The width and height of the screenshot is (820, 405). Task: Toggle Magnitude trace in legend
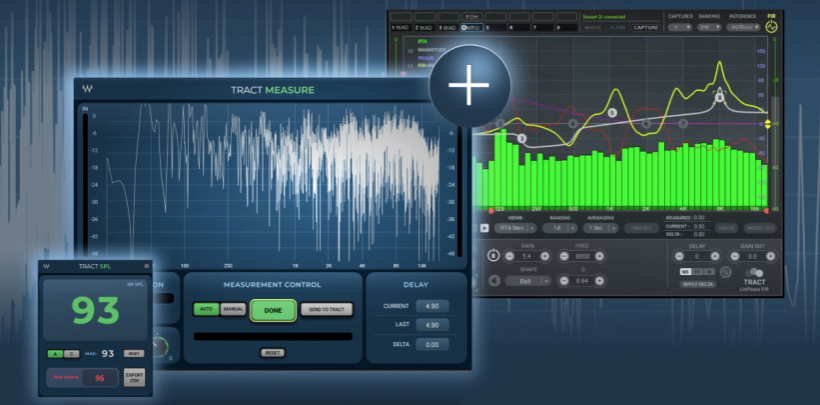(x=431, y=50)
